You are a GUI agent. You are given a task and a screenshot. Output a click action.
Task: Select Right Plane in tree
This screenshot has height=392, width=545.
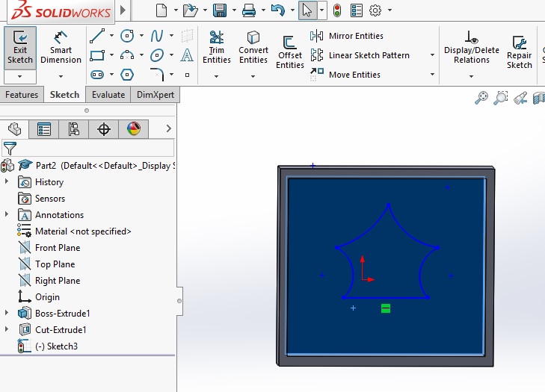coord(49,281)
